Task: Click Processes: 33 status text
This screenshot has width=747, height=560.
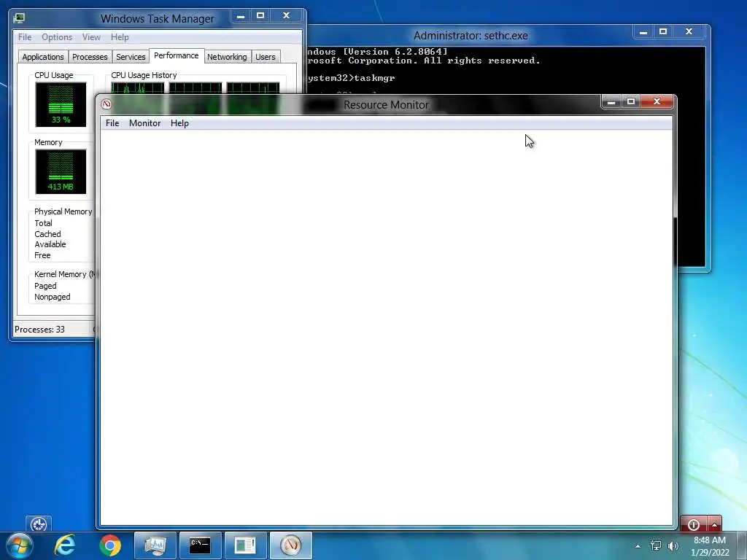Action: [x=39, y=330]
